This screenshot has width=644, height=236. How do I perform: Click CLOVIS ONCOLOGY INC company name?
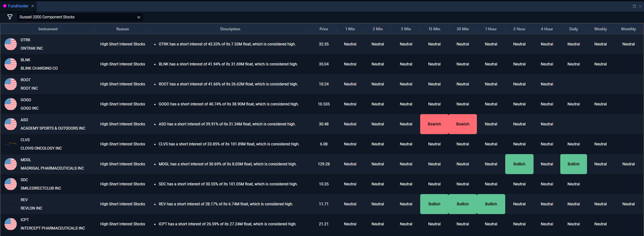pos(41,148)
